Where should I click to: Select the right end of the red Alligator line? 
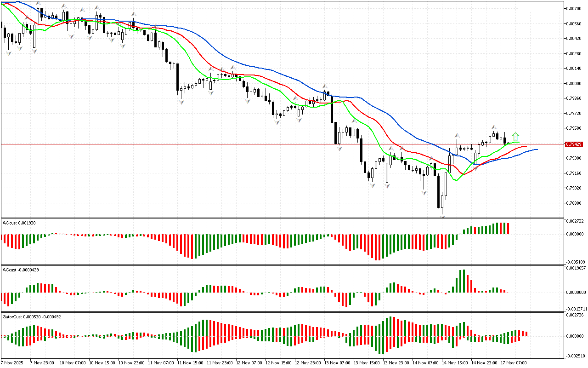point(526,146)
